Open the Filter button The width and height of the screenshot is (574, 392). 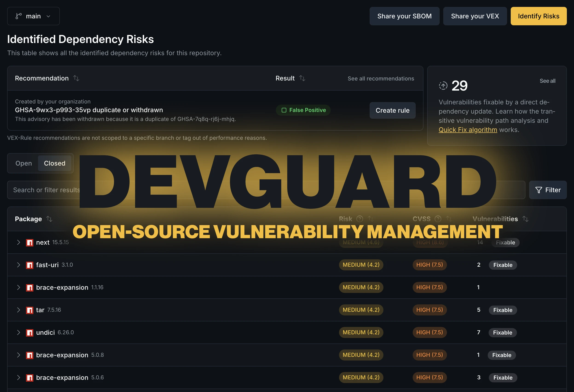tap(548, 190)
